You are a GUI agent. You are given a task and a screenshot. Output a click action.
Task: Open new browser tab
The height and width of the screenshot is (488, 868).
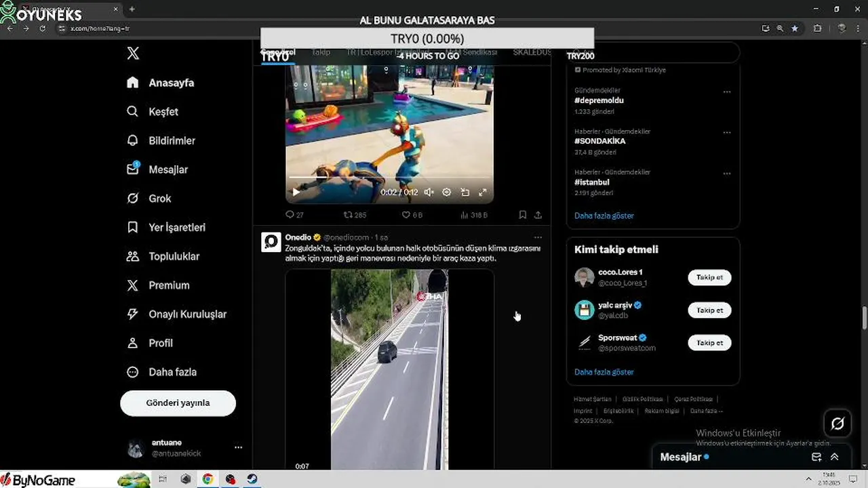point(132,9)
